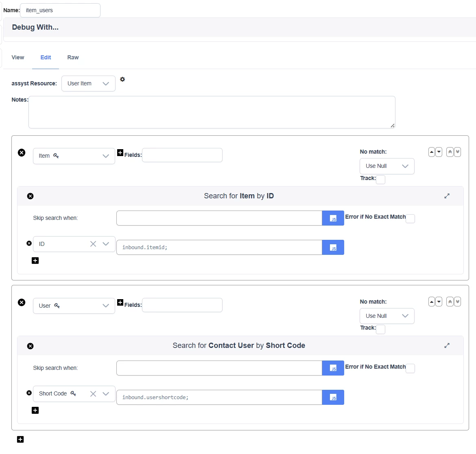Screen dimensions: 476x454
Task: Expand the Search for Item by ID panel
Action: pos(447,196)
